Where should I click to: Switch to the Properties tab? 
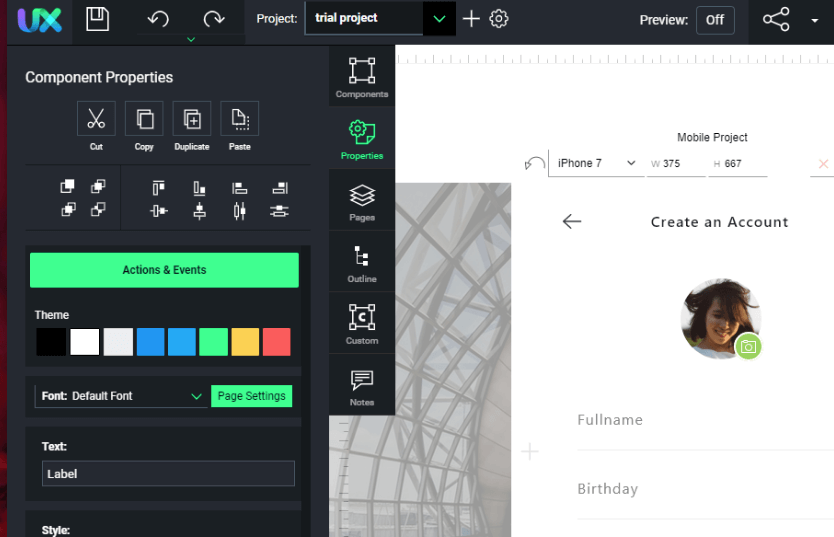tap(362, 139)
